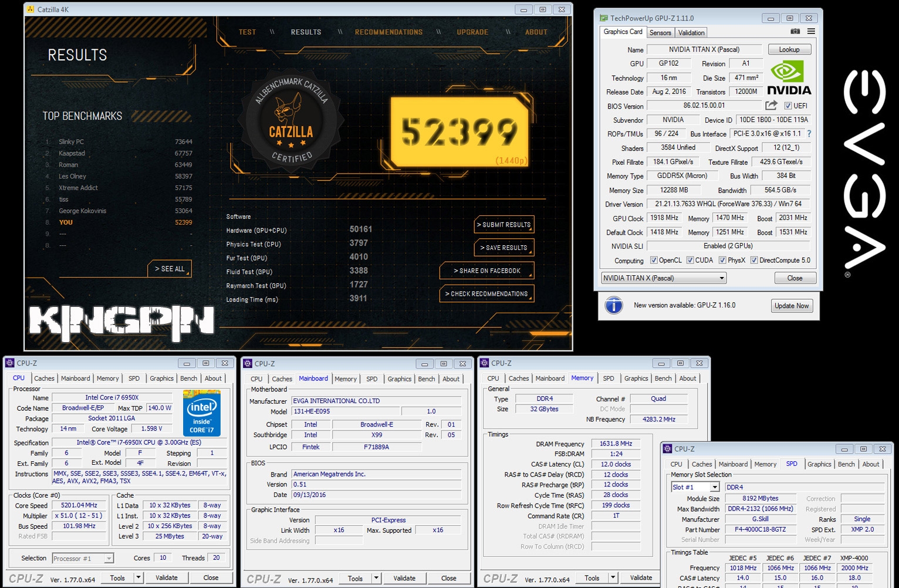
Task: Click Validate button in CPU-Z Mainboard window
Action: click(x=404, y=578)
